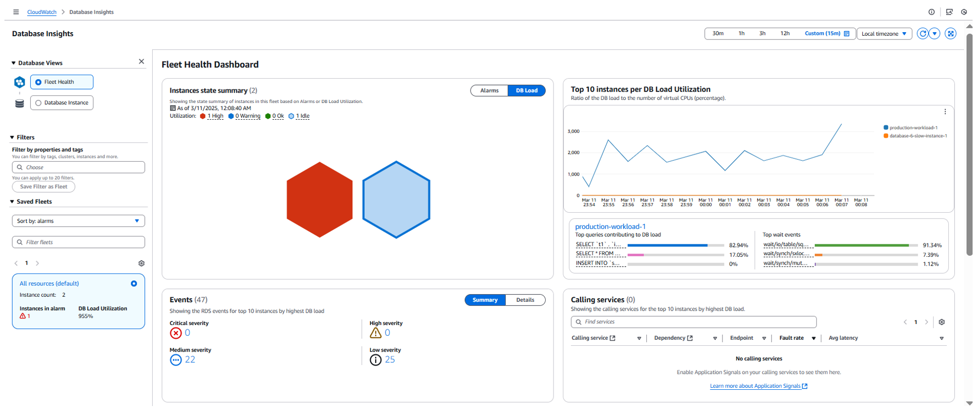The image size is (980, 413).
Task: Click the info icon in top bar
Action: click(932, 12)
